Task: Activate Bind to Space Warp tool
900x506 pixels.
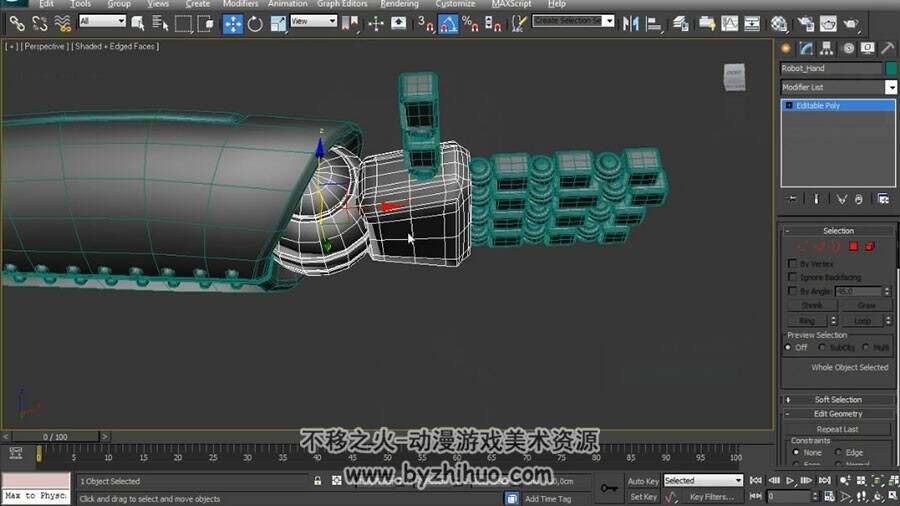Action: pyautogui.click(x=62, y=24)
